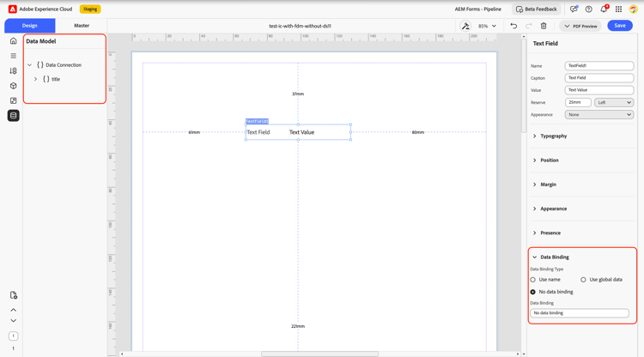Select the Use name radio button
The image size is (644, 357).
(533, 280)
